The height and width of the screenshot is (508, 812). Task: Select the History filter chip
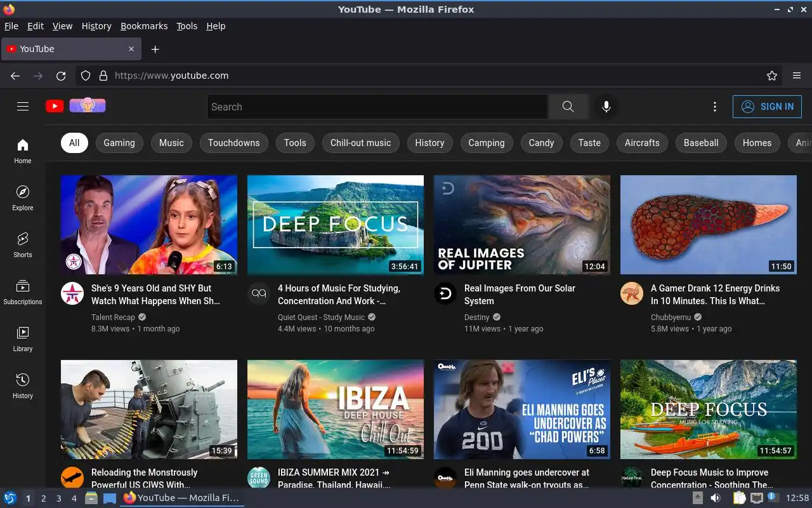(429, 143)
